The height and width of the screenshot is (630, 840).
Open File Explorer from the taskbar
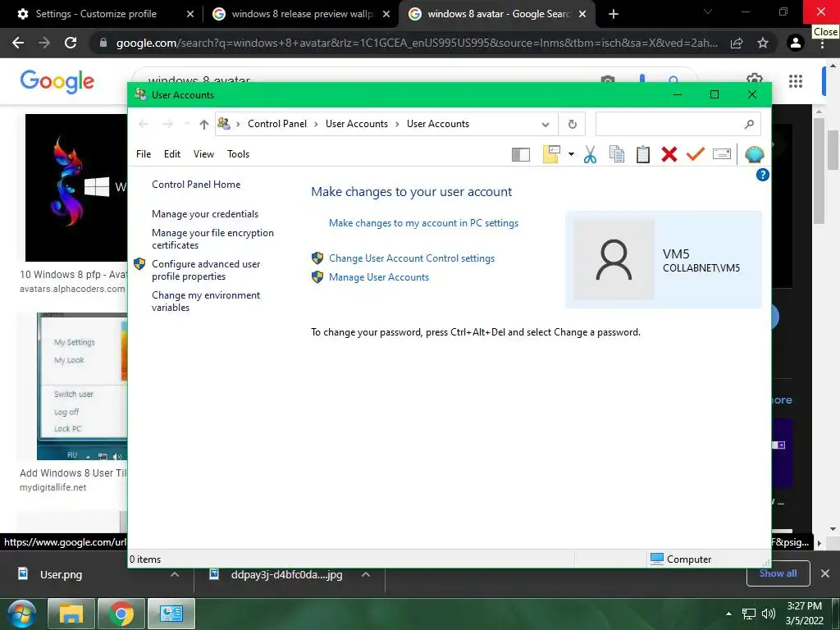(71, 614)
